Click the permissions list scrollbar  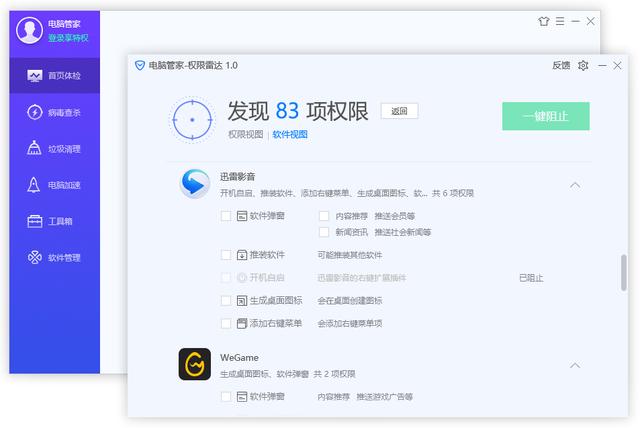click(x=623, y=273)
